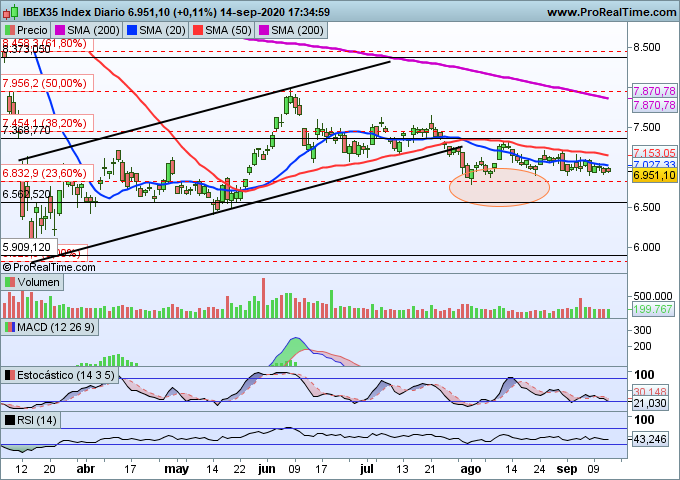Click the 7.956,2 (50,00%) Fibonacci level label
The image size is (680, 480).
(x=44, y=83)
